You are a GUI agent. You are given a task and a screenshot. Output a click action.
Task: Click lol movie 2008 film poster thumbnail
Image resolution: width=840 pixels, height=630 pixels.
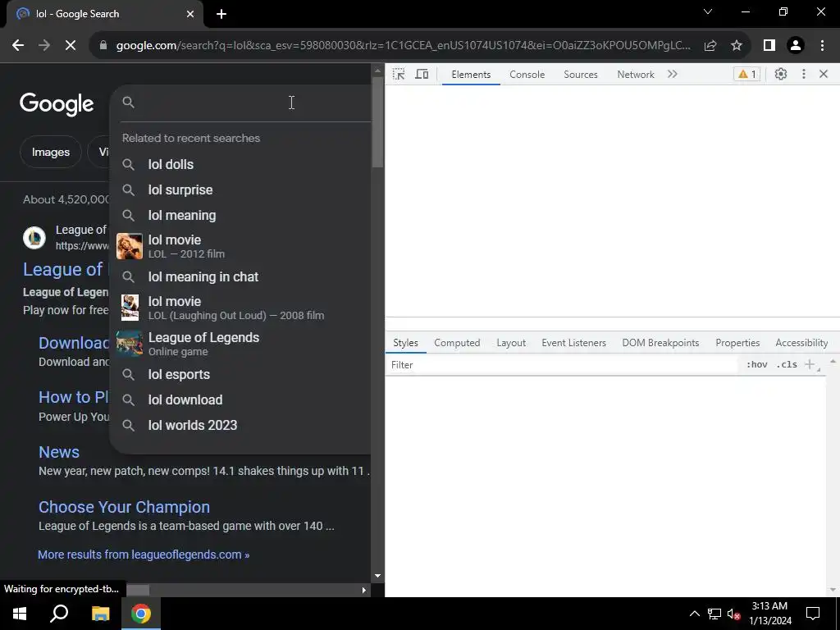coord(130,308)
